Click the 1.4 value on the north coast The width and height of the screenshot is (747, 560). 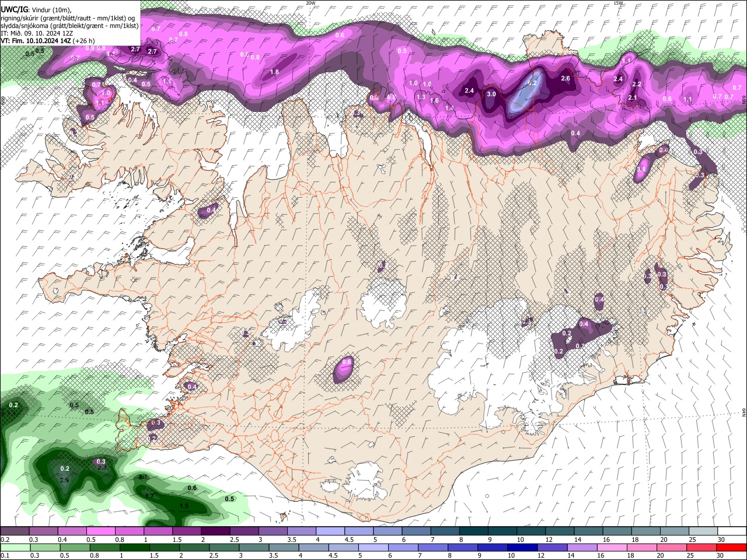coord(449,108)
